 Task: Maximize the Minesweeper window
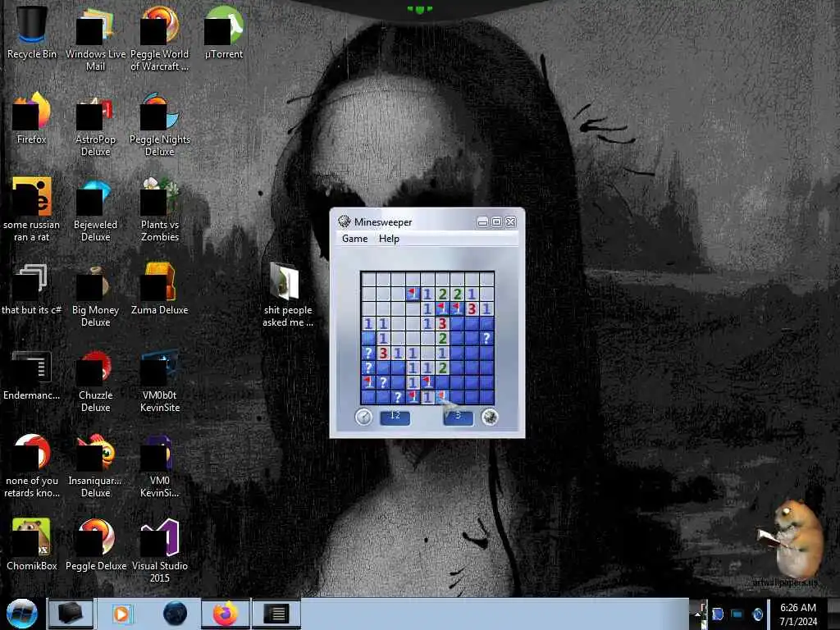point(496,221)
